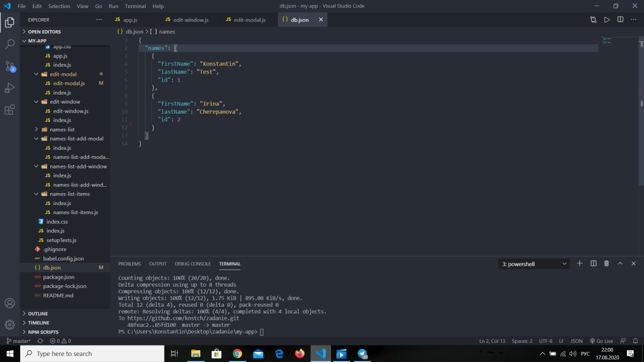The height and width of the screenshot is (362, 644).
Task: Open the Terminal menu in the menu bar
Action: (135, 6)
